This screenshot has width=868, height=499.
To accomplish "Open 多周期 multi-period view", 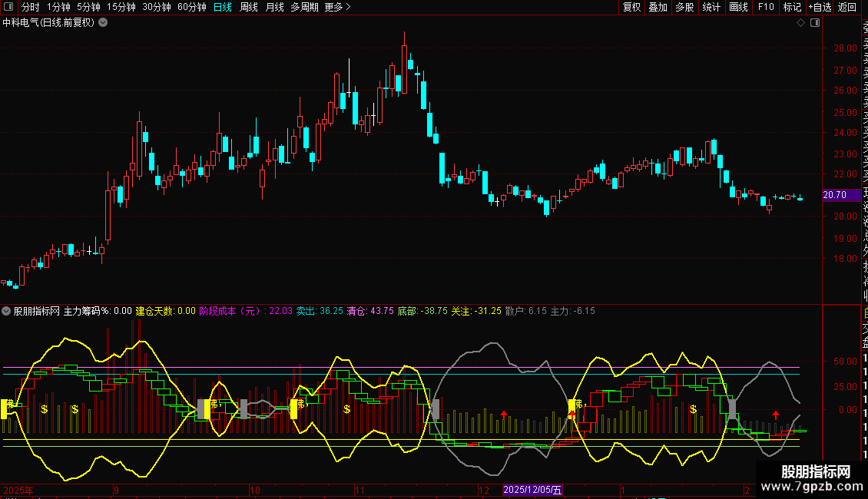I will (x=304, y=7).
